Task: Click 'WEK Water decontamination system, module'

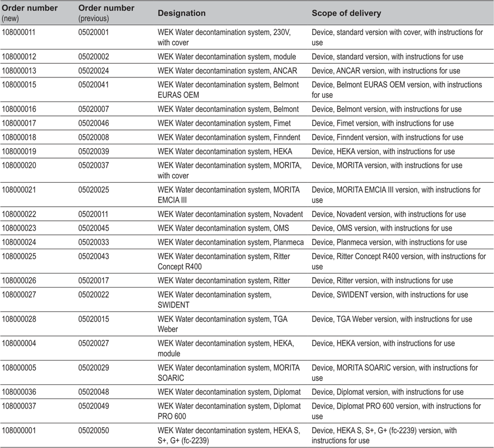Action: tap(227, 57)
